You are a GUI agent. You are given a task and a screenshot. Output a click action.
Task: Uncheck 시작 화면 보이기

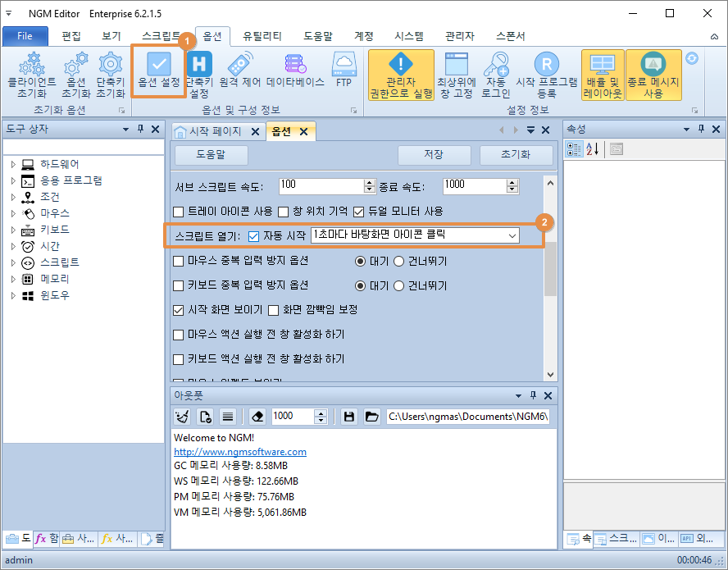coord(178,310)
